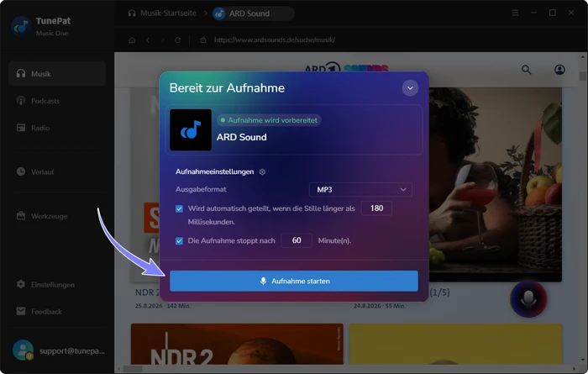This screenshot has height=374, width=588.
Task: Open the Musik section in sidebar
Action: 57,74
